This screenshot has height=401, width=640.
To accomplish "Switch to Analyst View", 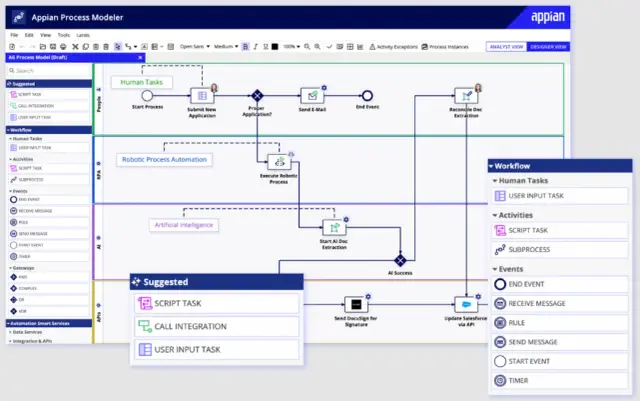I will pyautogui.click(x=505, y=46).
